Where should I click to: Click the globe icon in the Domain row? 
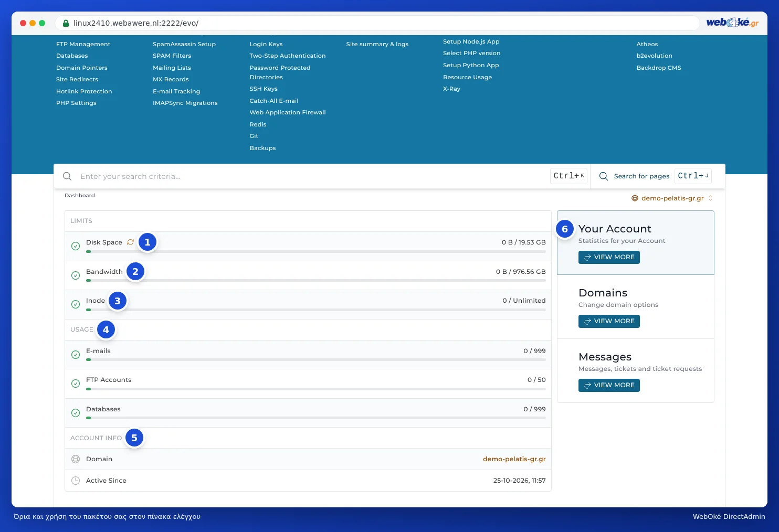tap(76, 459)
